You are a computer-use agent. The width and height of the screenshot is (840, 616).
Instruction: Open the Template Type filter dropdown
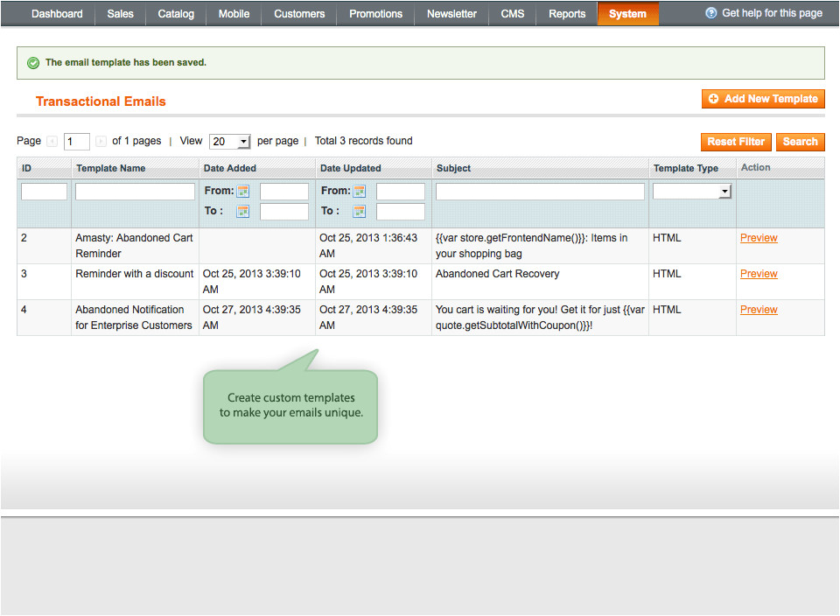[692, 192]
